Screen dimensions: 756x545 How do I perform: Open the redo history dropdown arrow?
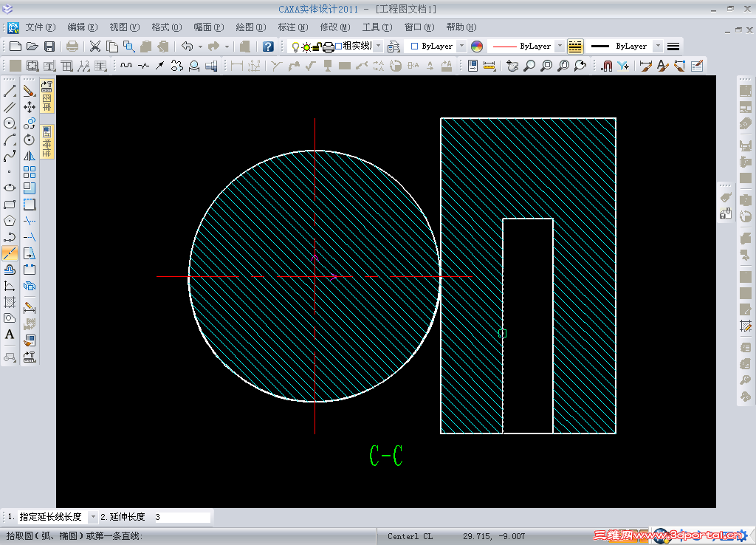(227, 47)
